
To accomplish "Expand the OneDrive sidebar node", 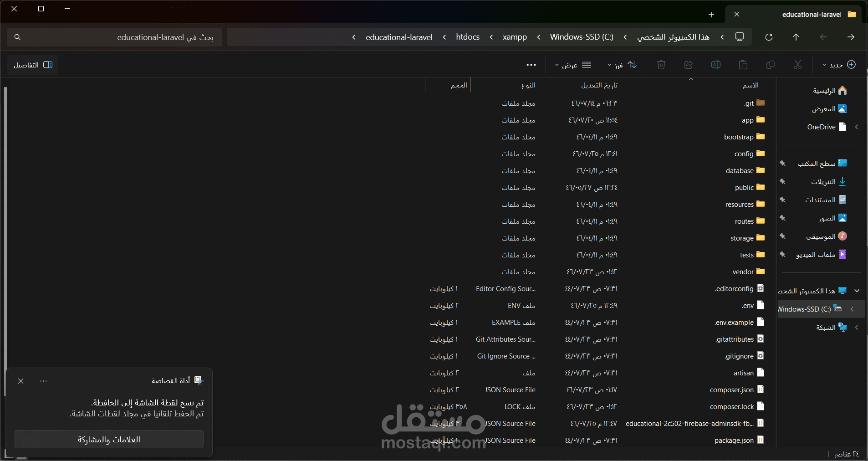I will (x=857, y=127).
